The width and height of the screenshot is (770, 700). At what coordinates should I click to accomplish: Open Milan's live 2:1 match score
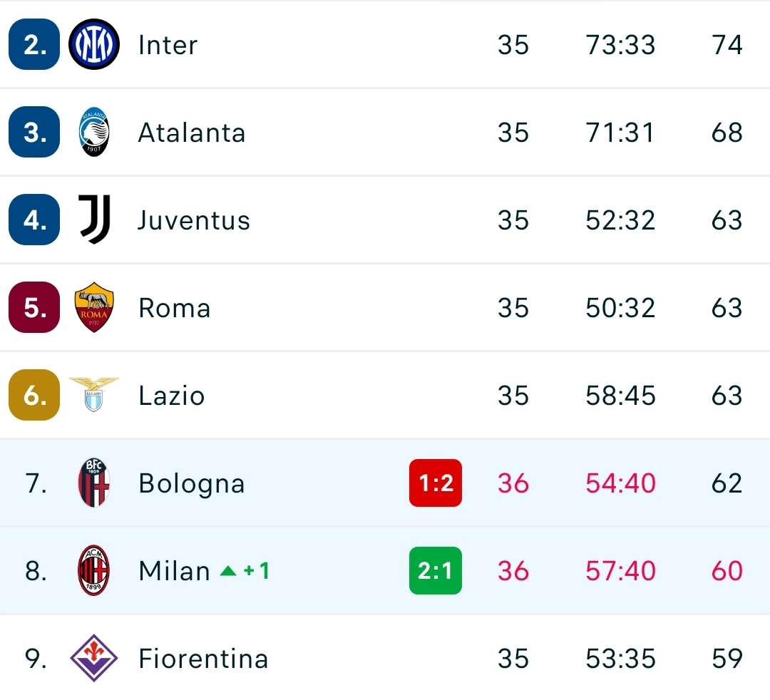(435, 570)
